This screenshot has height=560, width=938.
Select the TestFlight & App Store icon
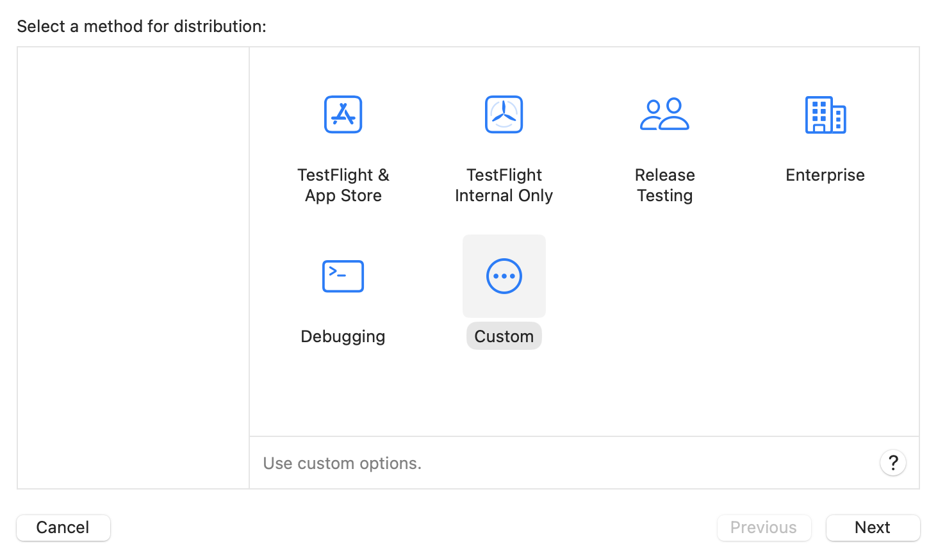click(x=343, y=115)
